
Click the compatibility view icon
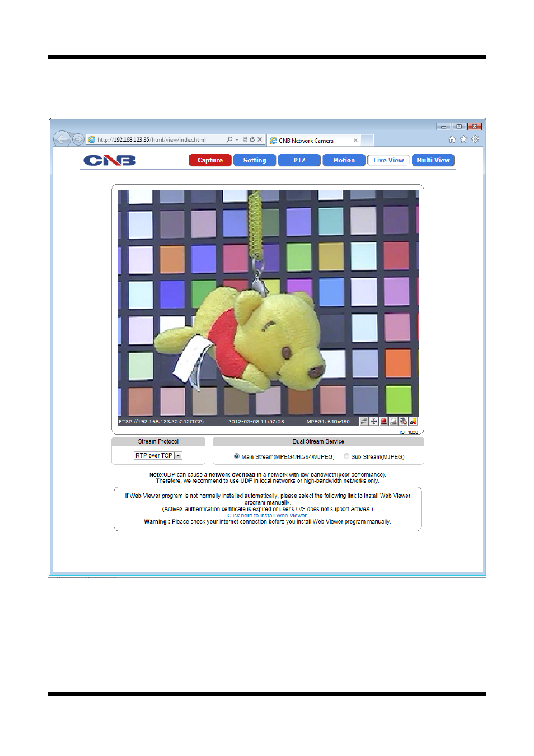[x=245, y=139]
